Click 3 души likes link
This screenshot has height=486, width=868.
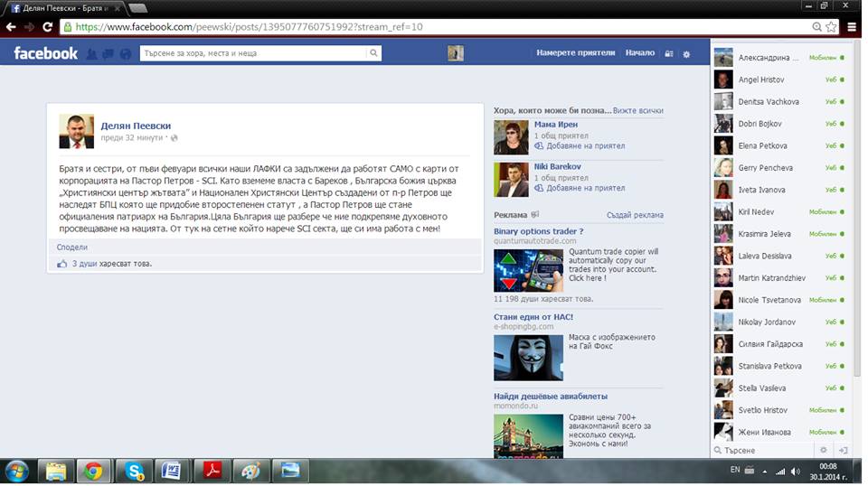click(x=85, y=264)
